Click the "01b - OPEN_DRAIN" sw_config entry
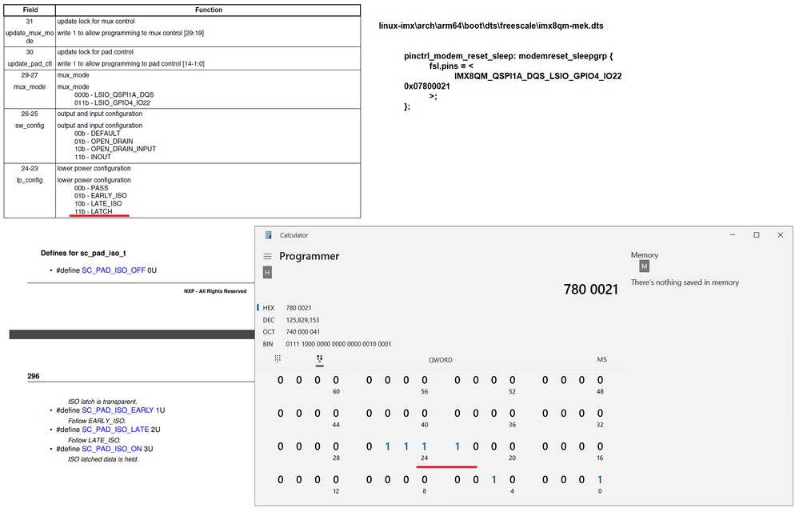799x532 pixels. coord(103,141)
